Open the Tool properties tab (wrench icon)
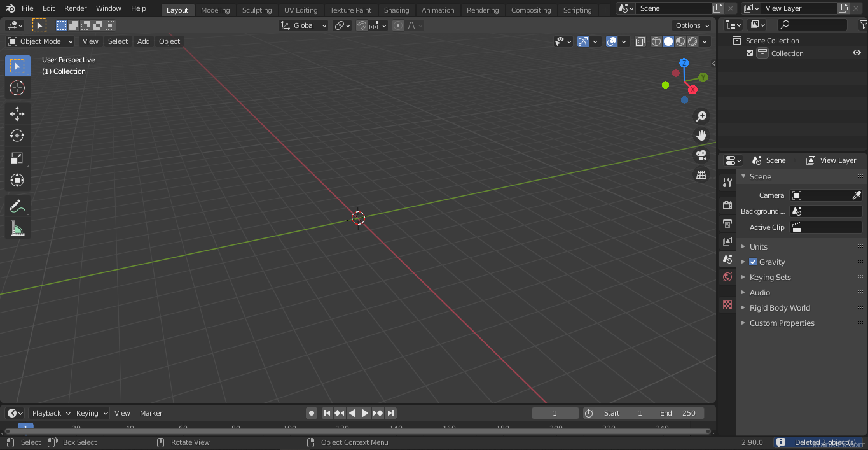Screen dimensions: 868x450 coord(727,183)
